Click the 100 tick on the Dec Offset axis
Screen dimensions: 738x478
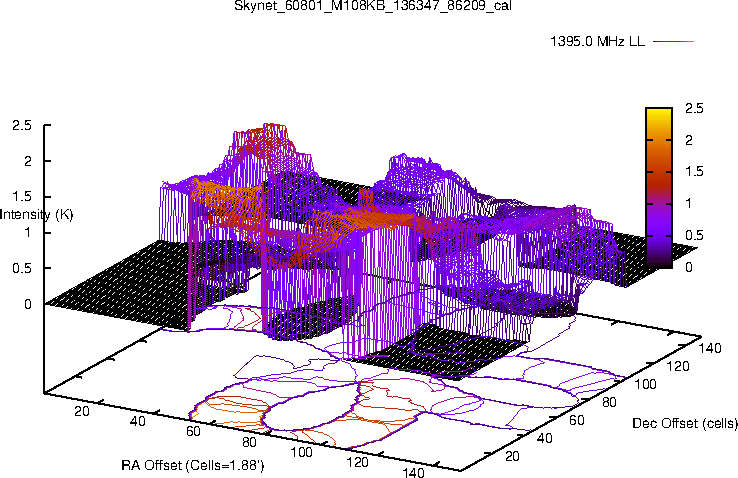645,384
